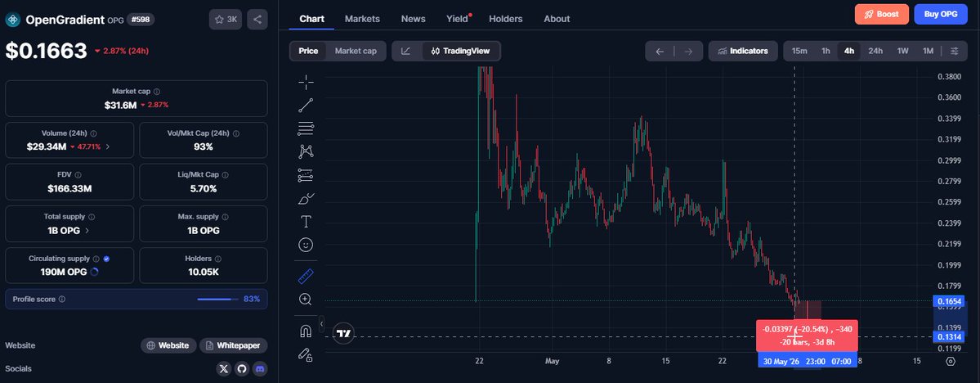The width and height of the screenshot is (980, 383).
Task: Click the circulating supply progress ring
Action: pyautogui.click(x=94, y=273)
